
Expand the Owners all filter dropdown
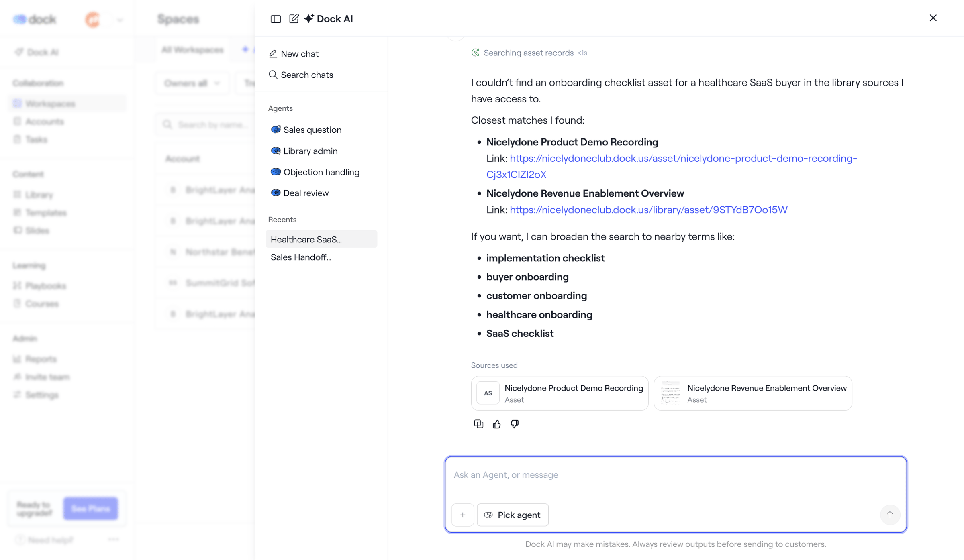pos(192,83)
